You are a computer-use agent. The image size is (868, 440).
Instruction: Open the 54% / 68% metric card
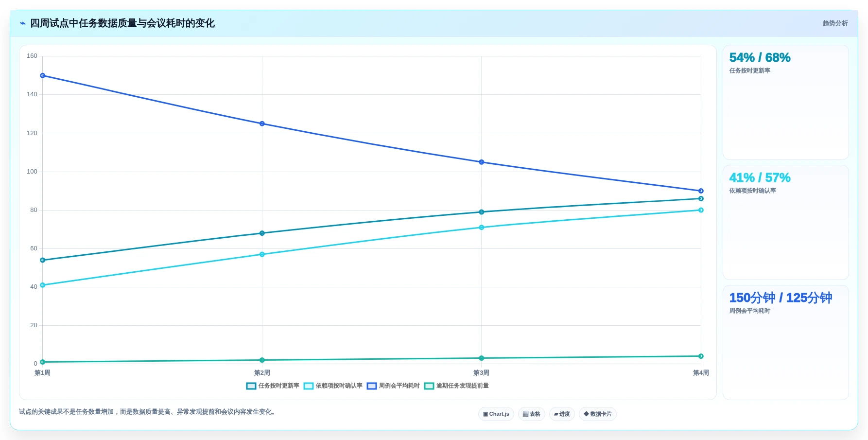(x=785, y=103)
